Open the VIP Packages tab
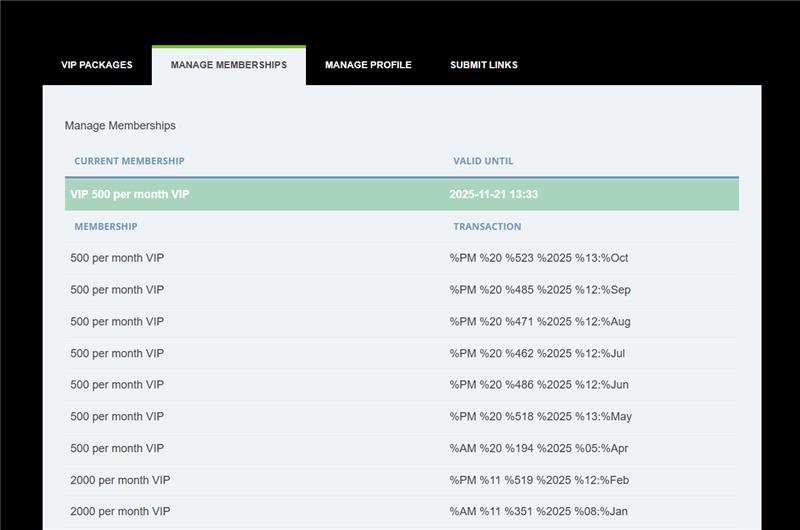This screenshot has width=800, height=530. click(x=97, y=65)
